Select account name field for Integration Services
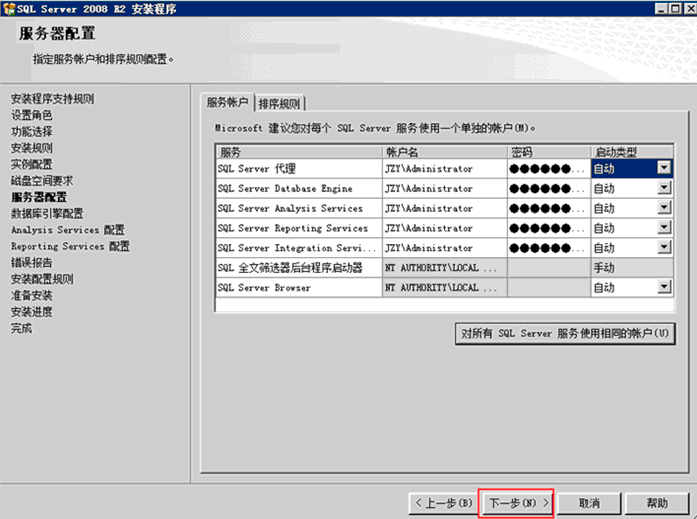The height and width of the screenshot is (519, 697). (x=445, y=248)
